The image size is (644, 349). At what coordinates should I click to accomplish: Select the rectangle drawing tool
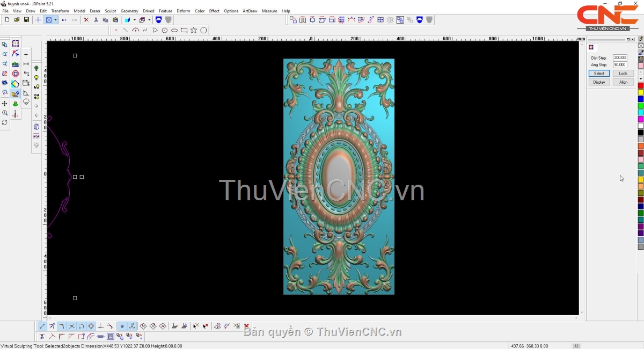pos(184,31)
